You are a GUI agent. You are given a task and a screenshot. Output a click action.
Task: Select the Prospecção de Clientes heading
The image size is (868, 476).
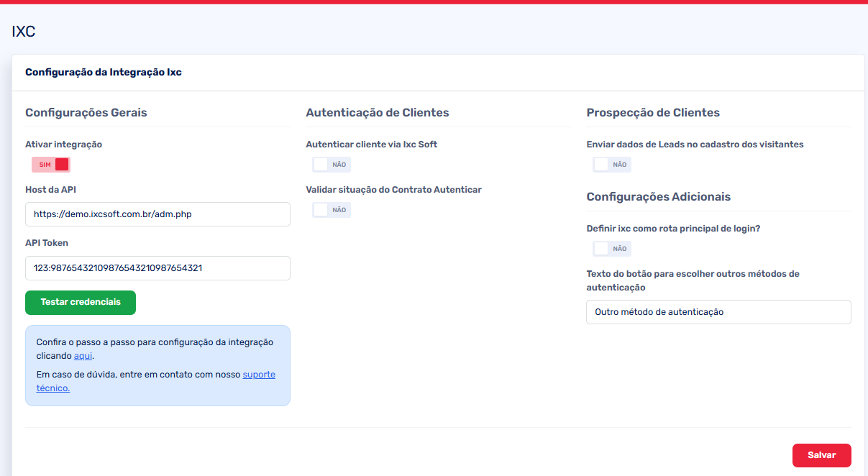(x=653, y=113)
